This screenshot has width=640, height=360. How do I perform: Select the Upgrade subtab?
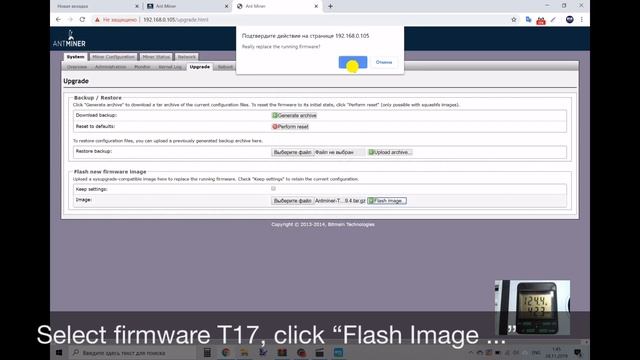click(200, 67)
